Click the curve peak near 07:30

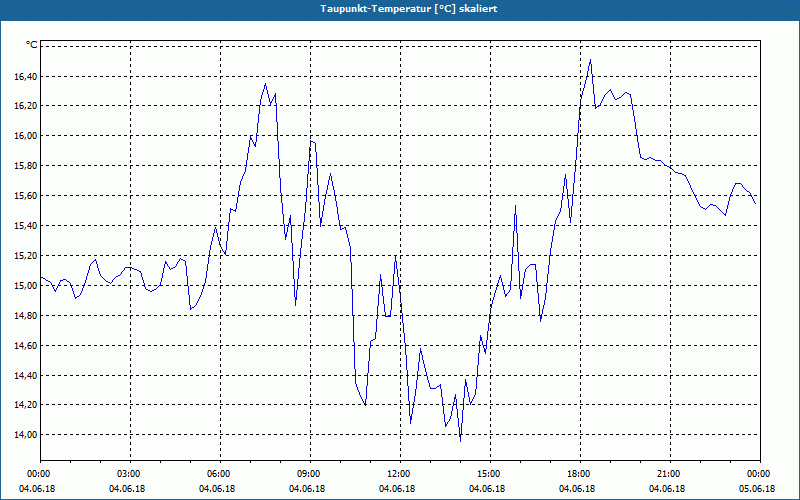coord(265,84)
